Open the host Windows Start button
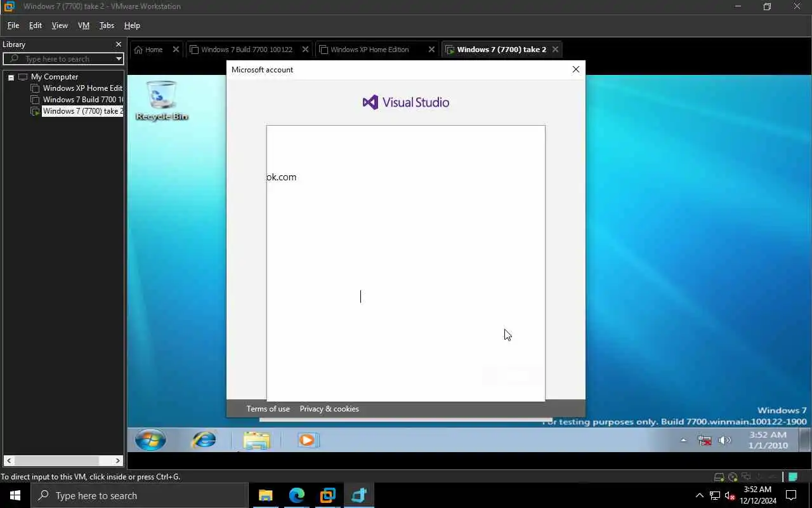Screen dimensions: 812x508 click(x=15, y=495)
